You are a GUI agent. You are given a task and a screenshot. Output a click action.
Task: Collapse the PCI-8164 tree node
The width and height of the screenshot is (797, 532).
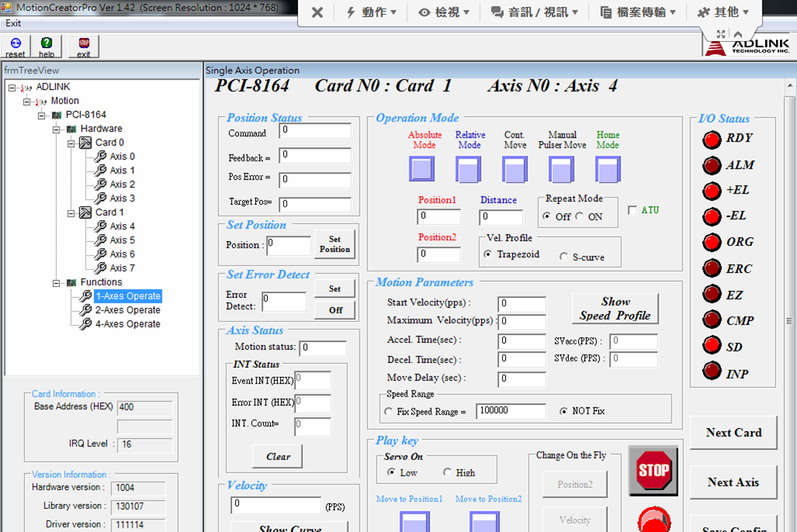(42, 115)
